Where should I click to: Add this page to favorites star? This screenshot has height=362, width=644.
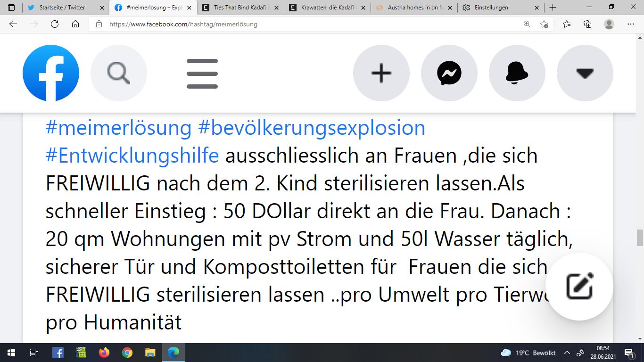[x=544, y=24]
